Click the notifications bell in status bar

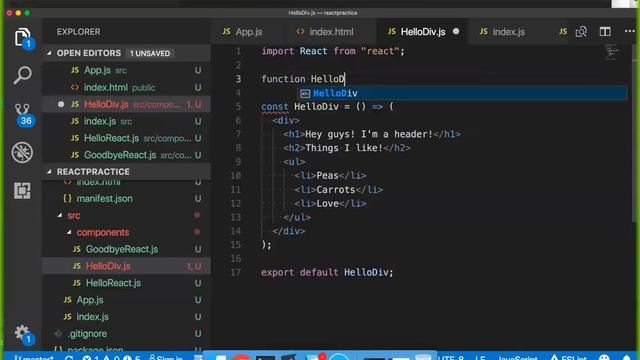coord(627,358)
